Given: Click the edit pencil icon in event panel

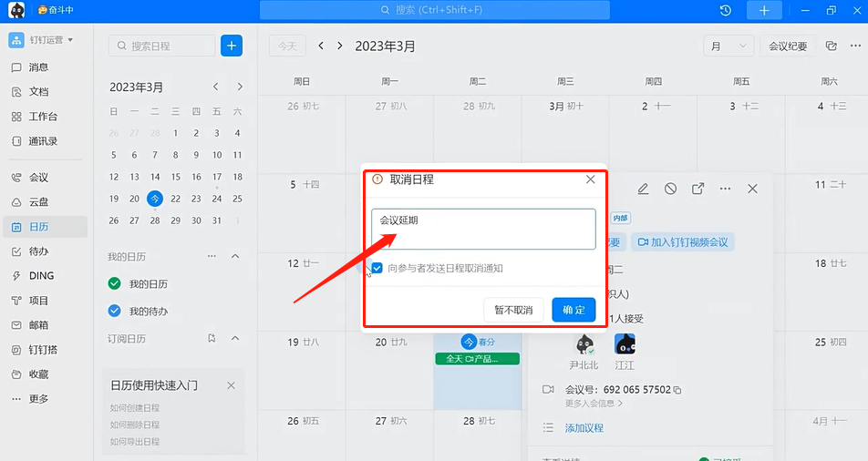Looking at the screenshot, I should coord(643,189).
